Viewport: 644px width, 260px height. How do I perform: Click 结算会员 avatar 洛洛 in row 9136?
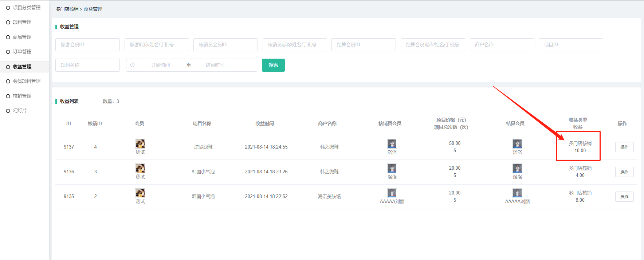517,168
